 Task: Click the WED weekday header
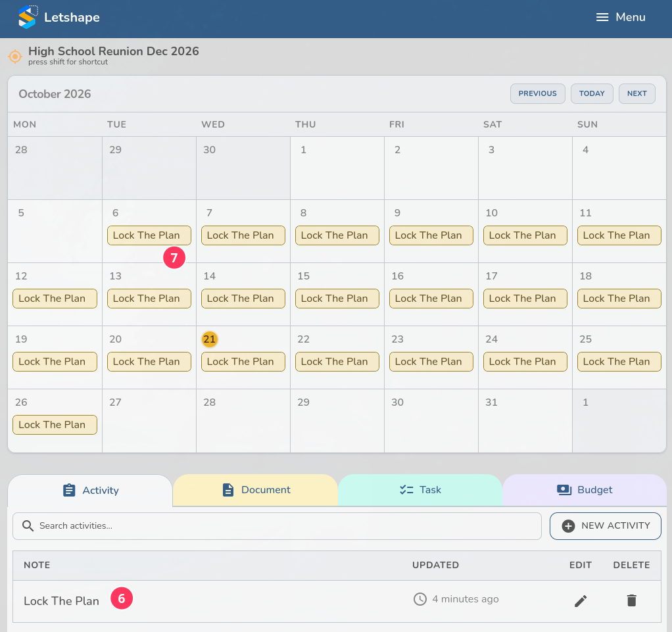pyautogui.click(x=213, y=124)
